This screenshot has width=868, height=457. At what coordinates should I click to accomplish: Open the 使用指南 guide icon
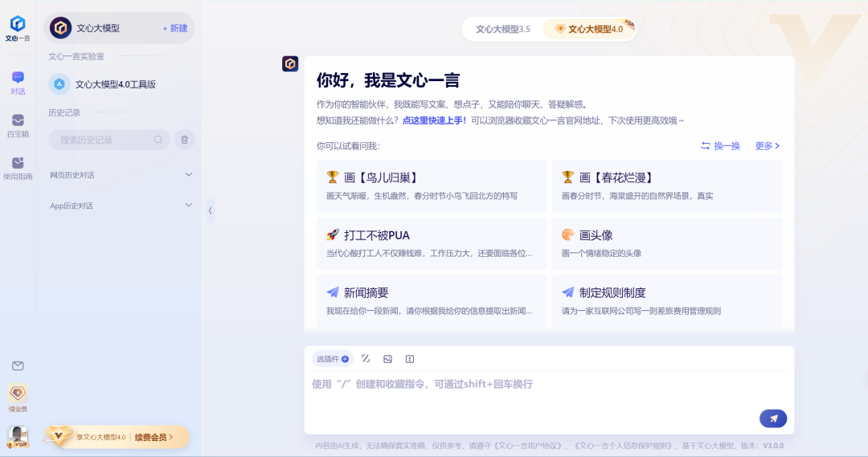[x=18, y=168]
